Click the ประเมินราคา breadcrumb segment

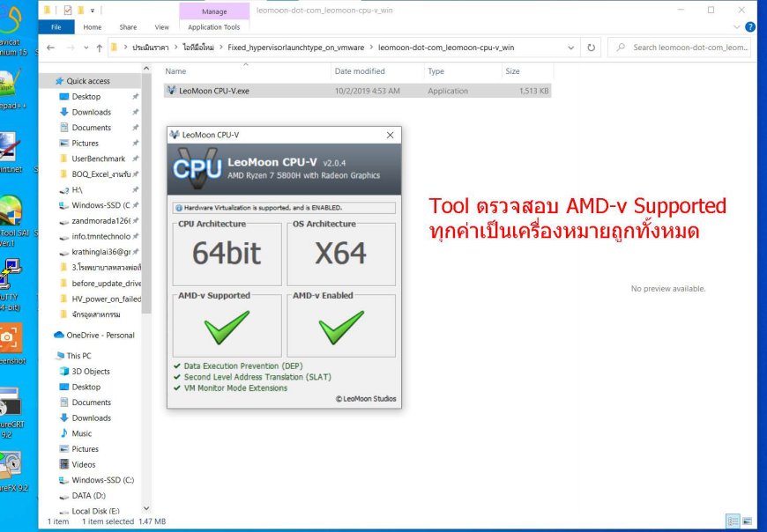click(150, 48)
